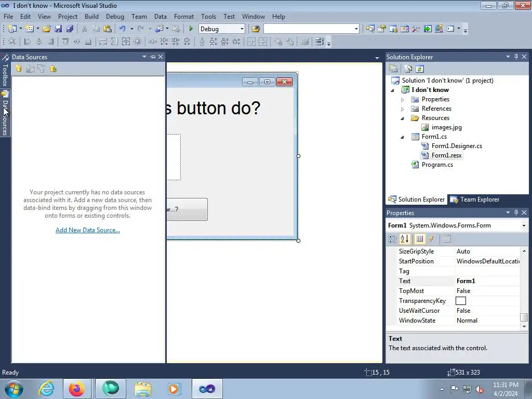Click the Windows Start button
532x399 pixels.
pos(14,389)
